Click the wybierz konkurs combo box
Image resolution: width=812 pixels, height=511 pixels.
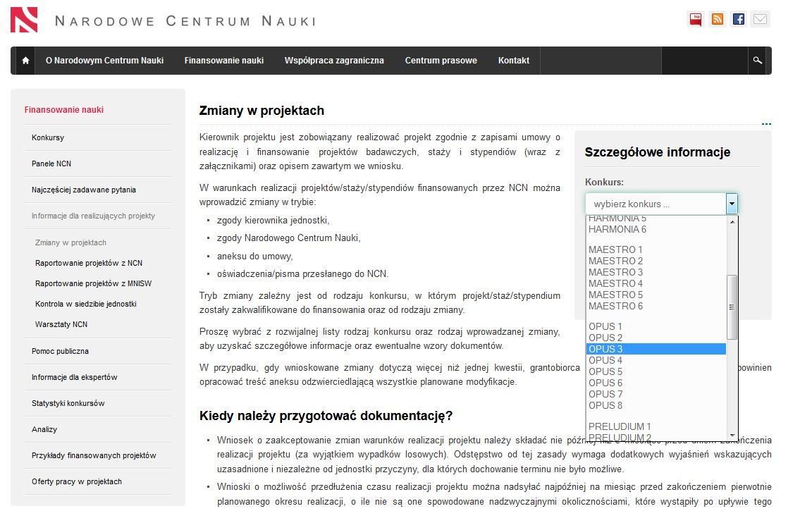click(x=661, y=204)
